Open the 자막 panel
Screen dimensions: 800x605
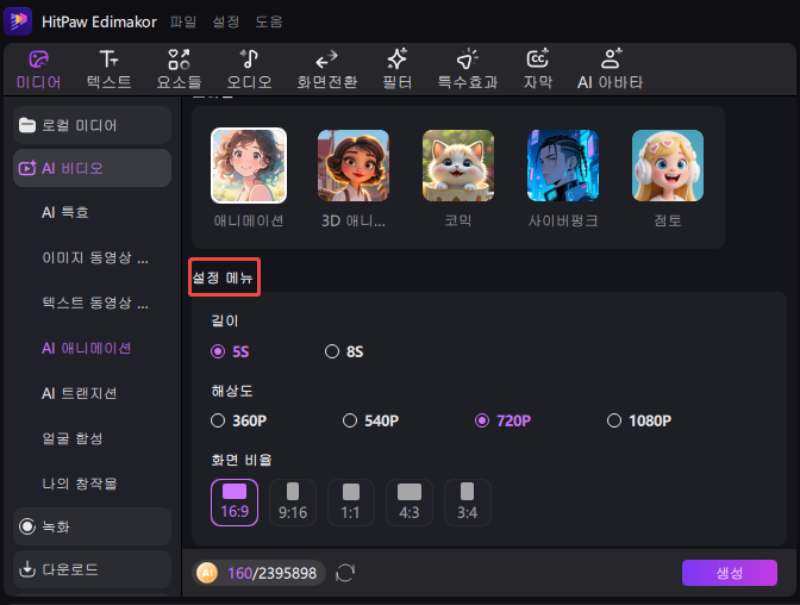coord(538,68)
